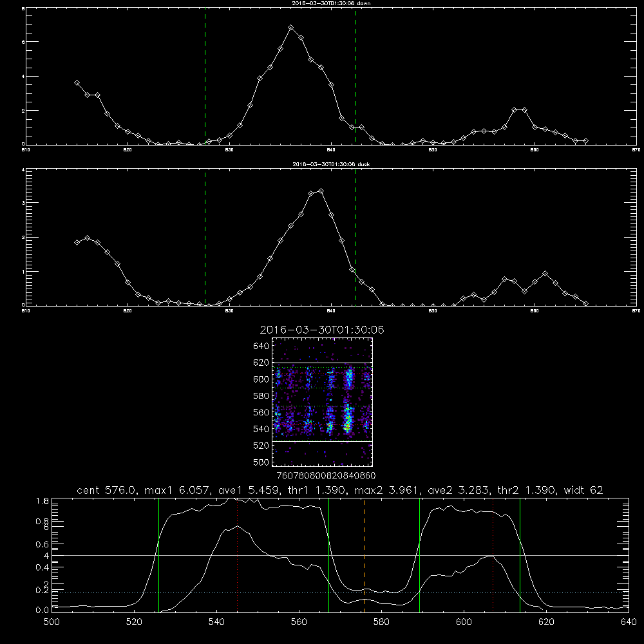644x644 pixels.
Task: Click the "600" label on heatmap y-axis
Action: [261, 379]
